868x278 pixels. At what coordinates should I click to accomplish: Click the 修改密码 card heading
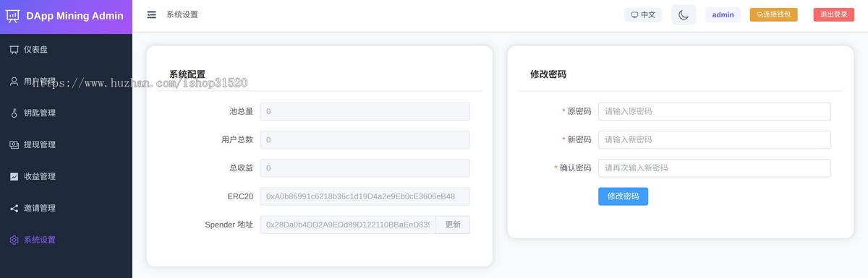pyautogui.click(x=548, y=74)
